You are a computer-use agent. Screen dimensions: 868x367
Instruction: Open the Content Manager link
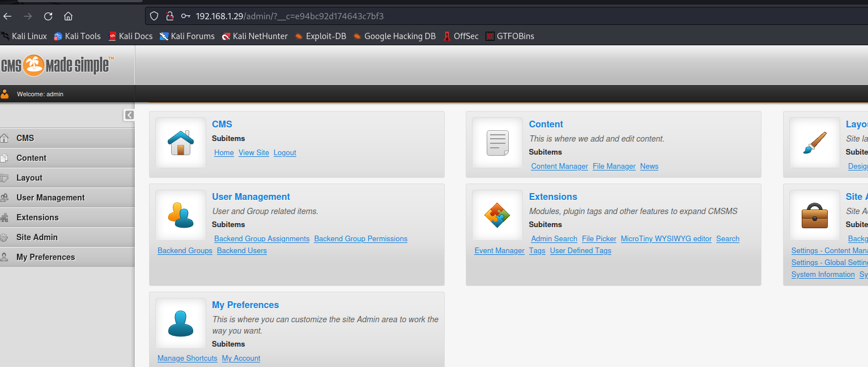point(560,167)
